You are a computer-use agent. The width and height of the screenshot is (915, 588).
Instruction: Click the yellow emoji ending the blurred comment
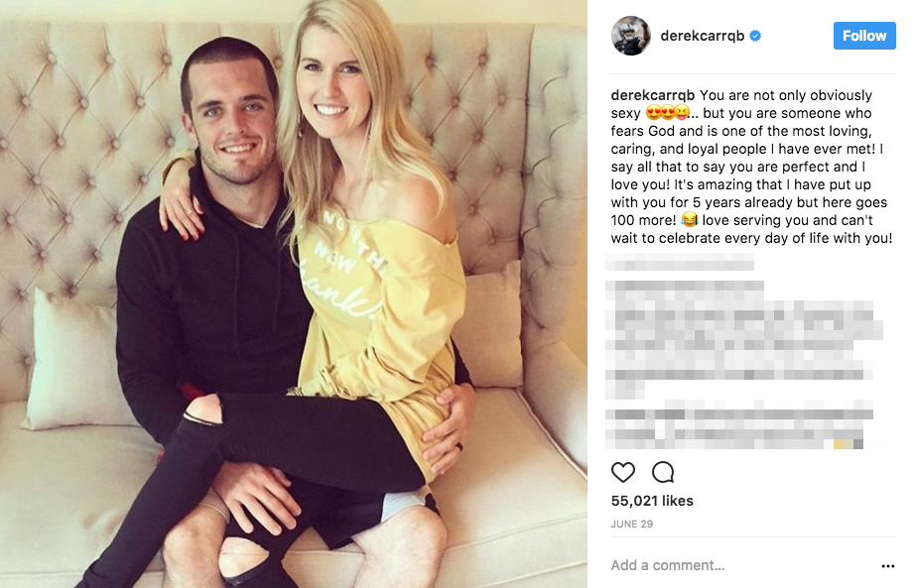839,444
